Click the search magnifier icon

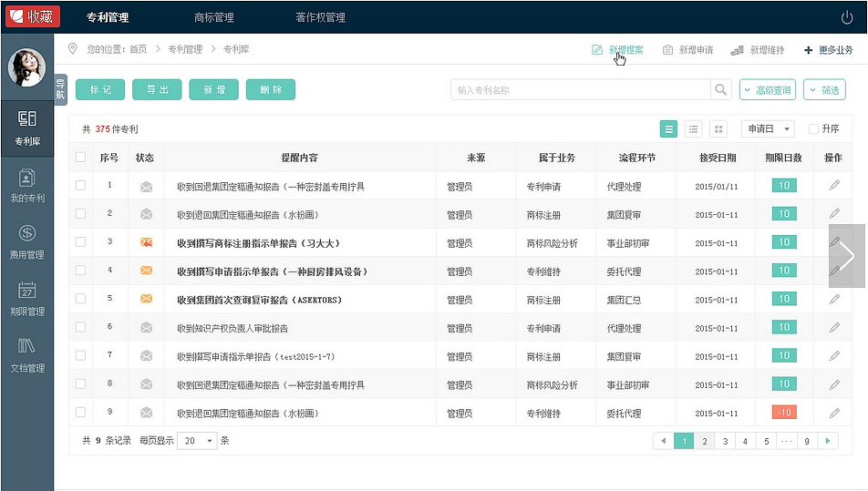[x=721, y=90]
